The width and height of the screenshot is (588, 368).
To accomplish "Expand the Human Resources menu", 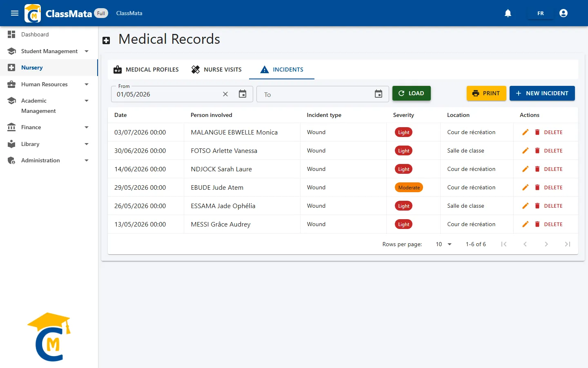I will coord(49,84).
